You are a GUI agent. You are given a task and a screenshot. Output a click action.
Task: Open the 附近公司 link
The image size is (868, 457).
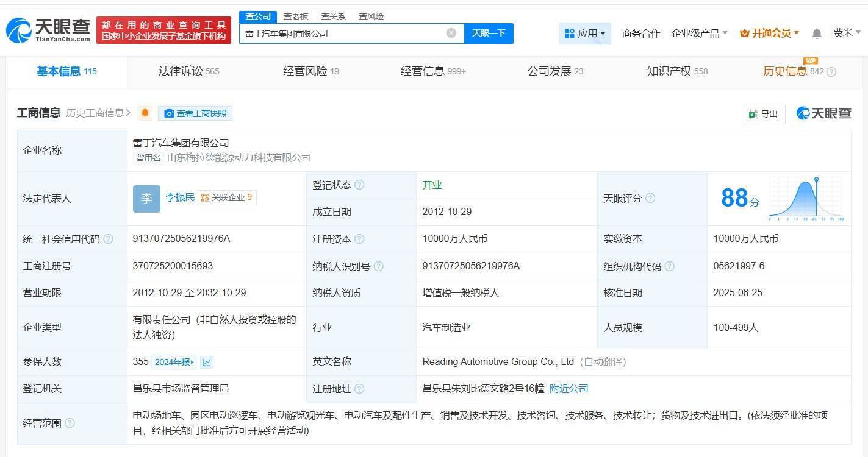[x=569, y=389]
